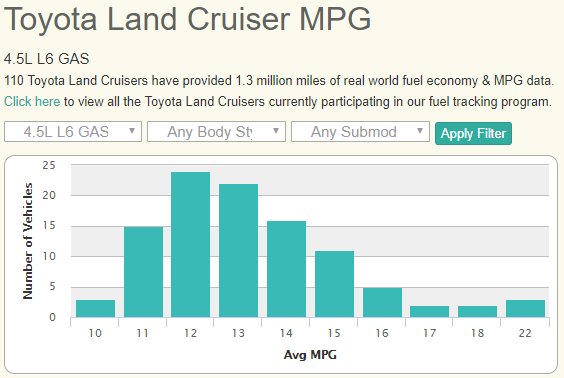564x378 pixels.
Task: Select the bar for 16 MPG
Action: point(382,302)
